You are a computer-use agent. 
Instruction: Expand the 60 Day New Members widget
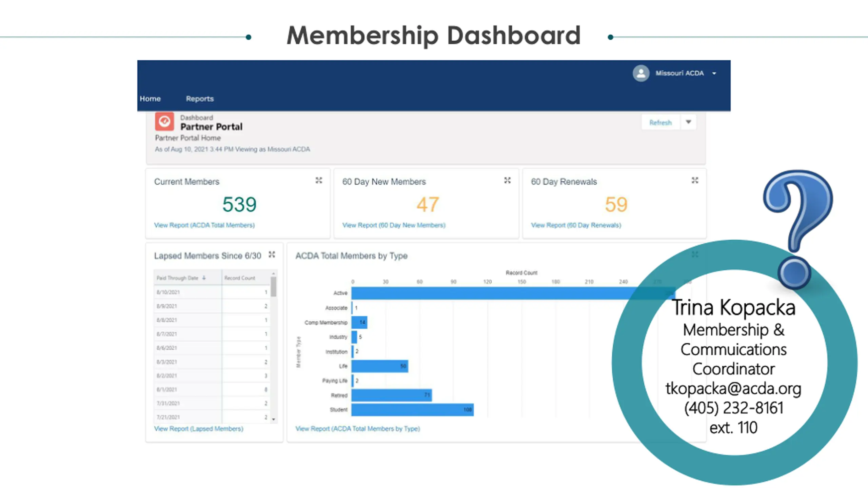point(507,180)
